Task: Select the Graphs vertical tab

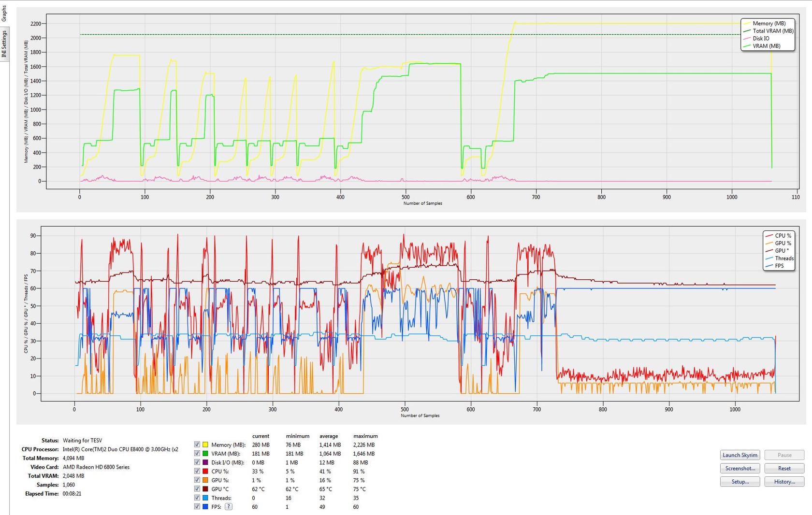Action: click(4, 13)
